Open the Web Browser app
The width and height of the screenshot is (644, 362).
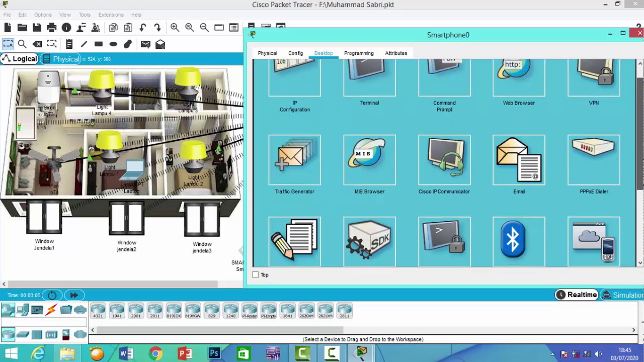(x=519, y=78)
